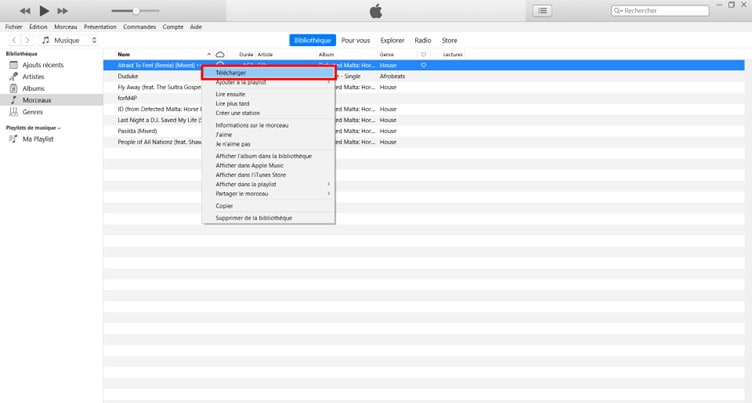The image size is (752, 403).
Task: Click the cloud status column header icon
Action: click(220, 54)
